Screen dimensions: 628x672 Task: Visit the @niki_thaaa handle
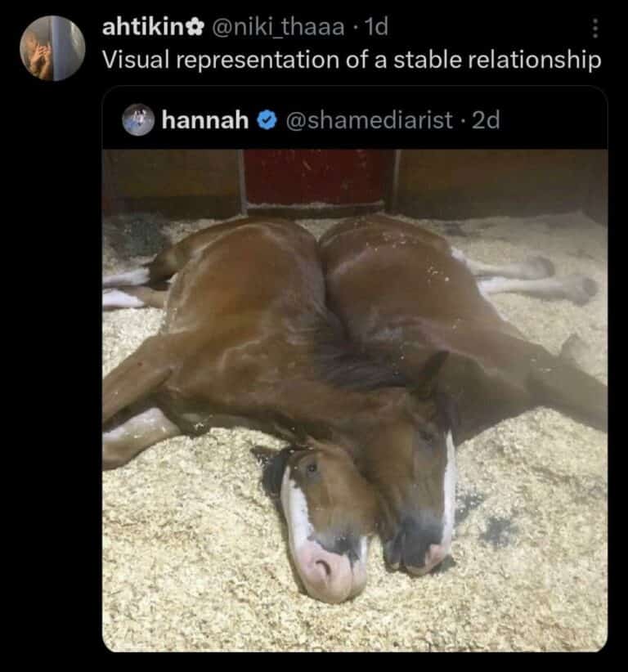coord(278,28)
